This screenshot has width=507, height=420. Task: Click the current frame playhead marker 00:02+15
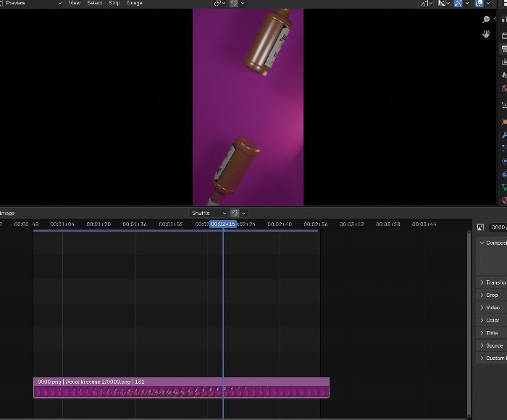223,224
